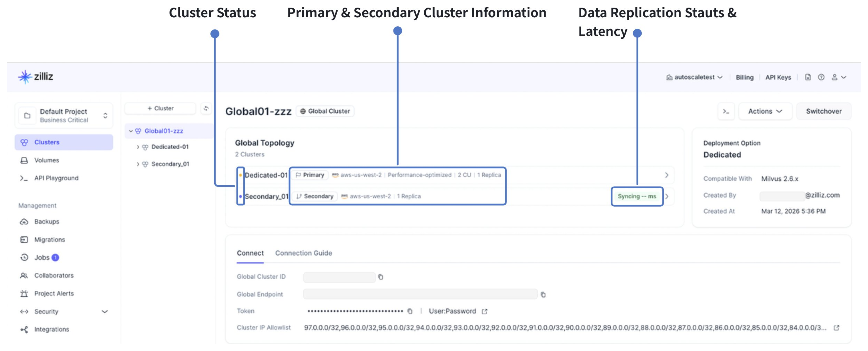
Task: Click the Switchover button
Action: [823, 111]
